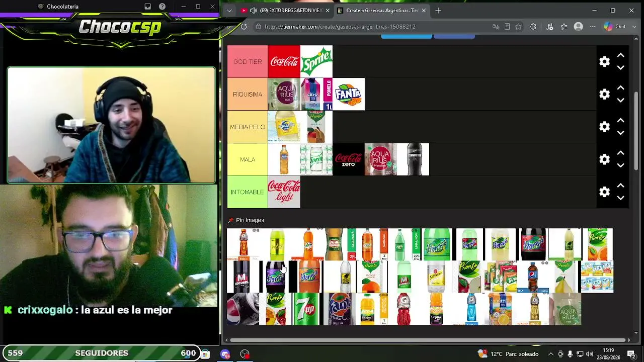644x362 pixels.
Task: Click the INTOMABLE tier label
Action: pos(248,192)
